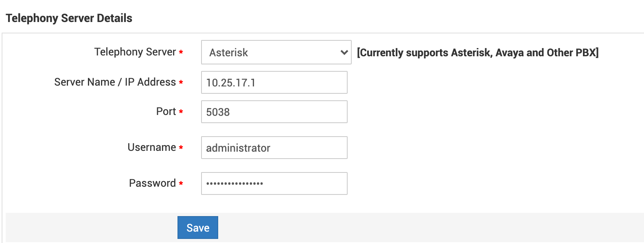
Task: Click the Port label text
Action: coord(166,111)
